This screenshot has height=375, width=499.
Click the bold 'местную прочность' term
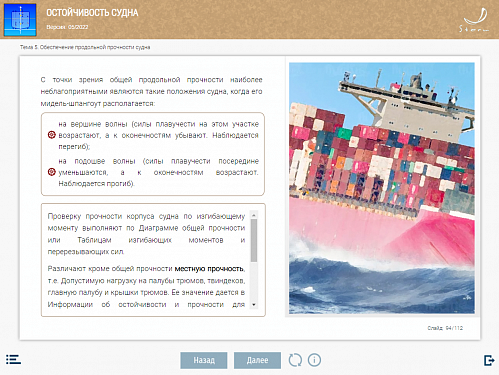[x=209, y=269]
